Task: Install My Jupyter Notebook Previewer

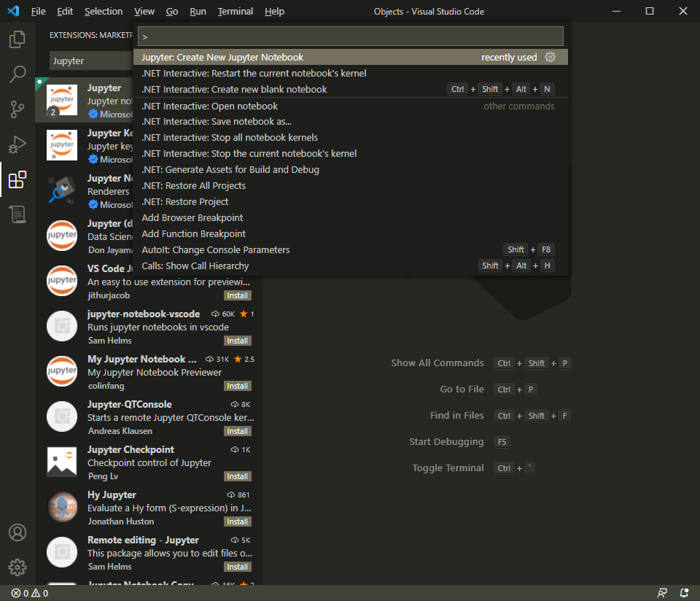Action: point(238,386)
